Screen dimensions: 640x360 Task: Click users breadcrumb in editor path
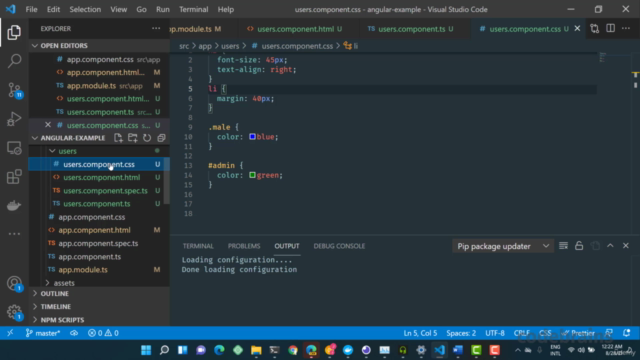pyautogui.click(x=230, y=46)
